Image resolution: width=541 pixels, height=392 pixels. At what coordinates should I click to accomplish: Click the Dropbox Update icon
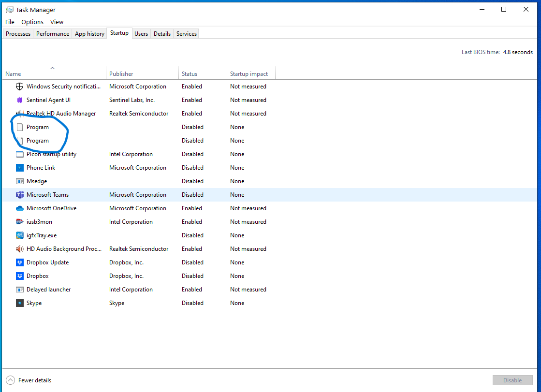(20, 262)
